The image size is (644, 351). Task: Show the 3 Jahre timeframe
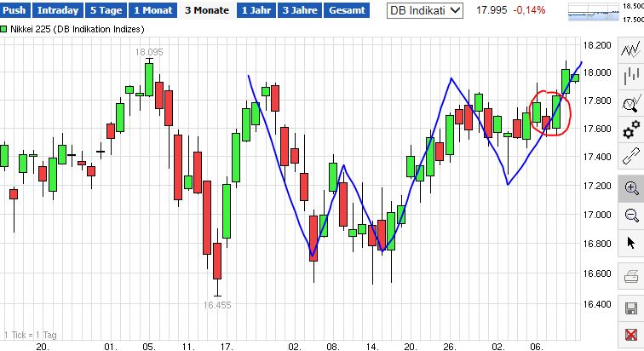(x=300, y=10)
